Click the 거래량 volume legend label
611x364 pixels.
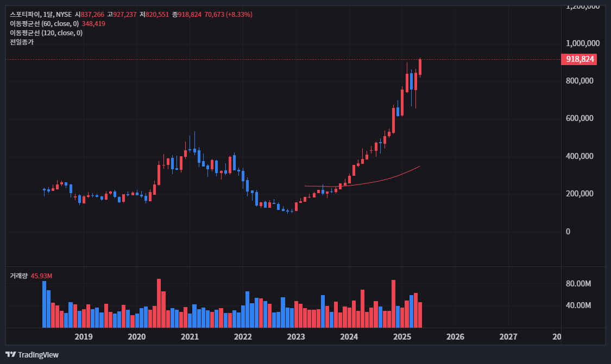[x=18, y=276]
